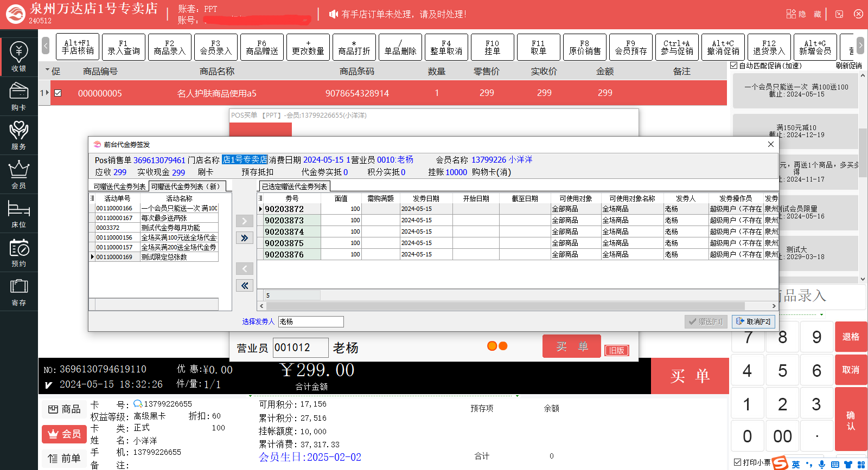Open the 服务 service sidebar icon
Screen dimensions: 868x470
click(x=18, y=136)
